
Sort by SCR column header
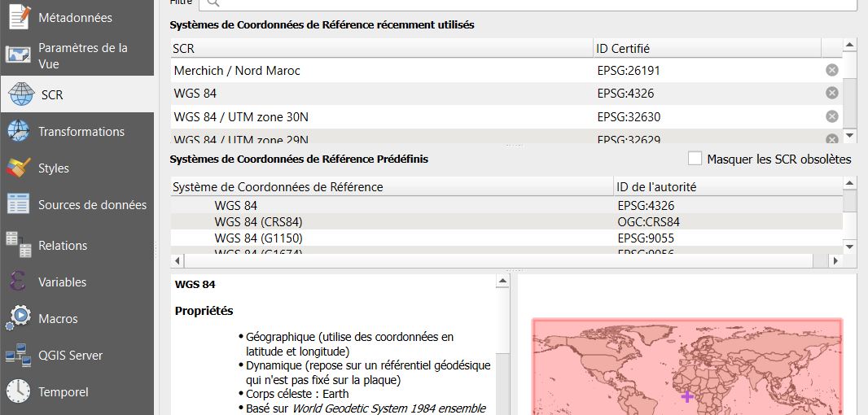[x=382, y=48]
